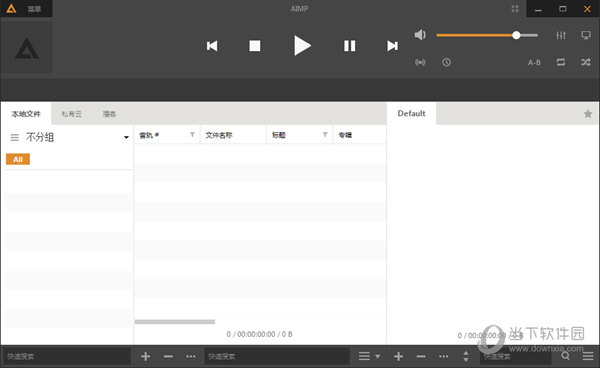
Task: Sort by the 标题 column
Action: (x=279, y=135)
